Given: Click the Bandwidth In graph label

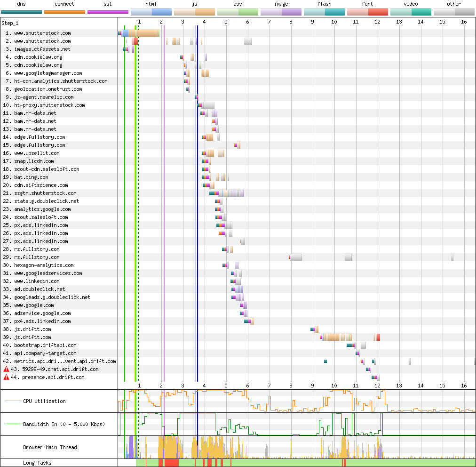Looking at the screenshot, I should 64,424.
